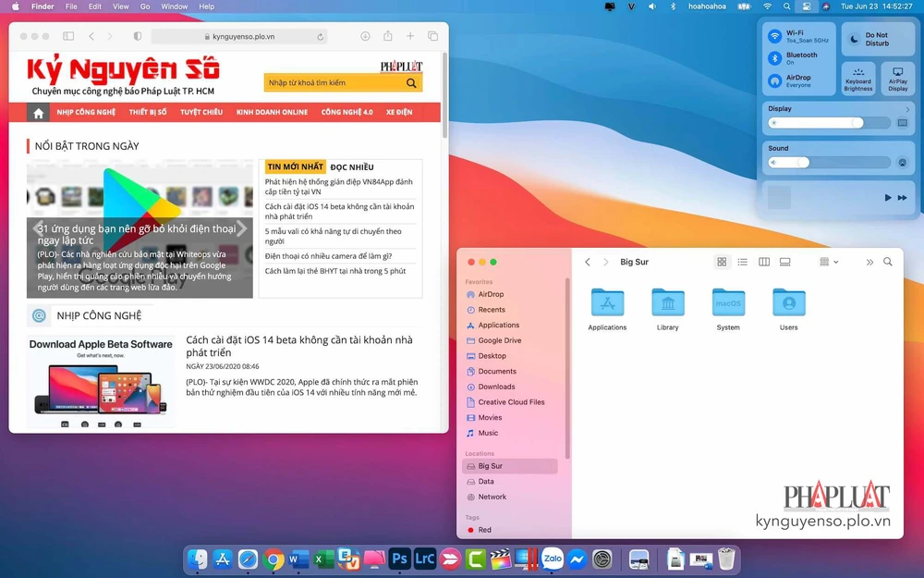Image resolution: width=924 pixels, height=578 pixels.
Task: Expand hidden toolbar items with the chevron
Action: click(869, 262)
